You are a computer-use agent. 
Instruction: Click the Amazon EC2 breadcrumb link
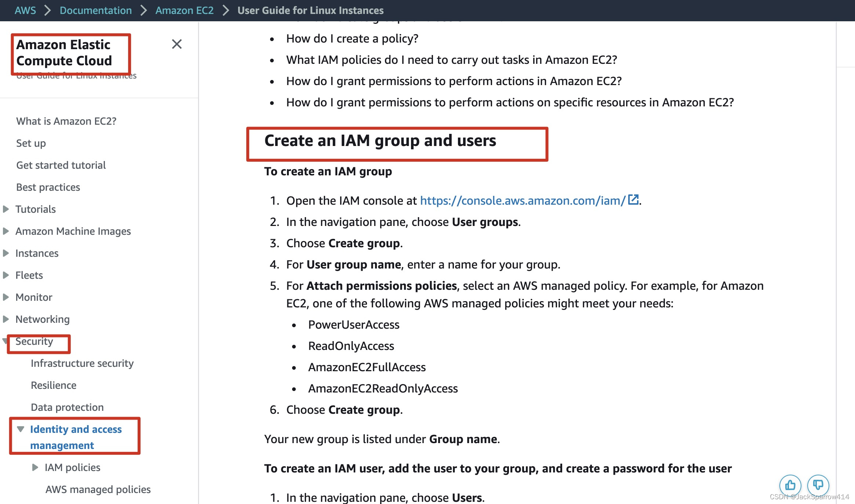point(183,10)
